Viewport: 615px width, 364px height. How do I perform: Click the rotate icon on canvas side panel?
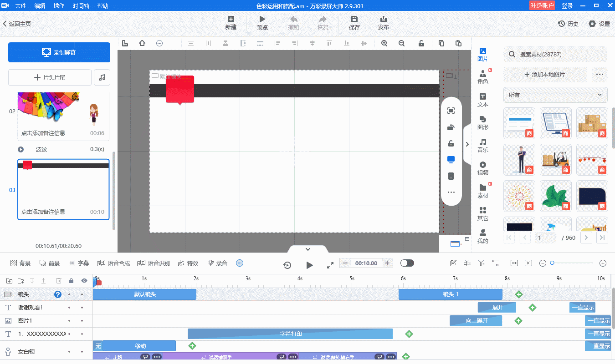[x=451, y=127]
